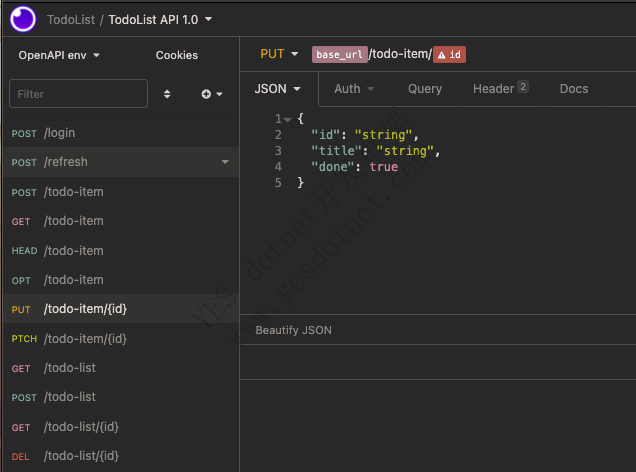Click the plus create-request icon

[206, 94]
